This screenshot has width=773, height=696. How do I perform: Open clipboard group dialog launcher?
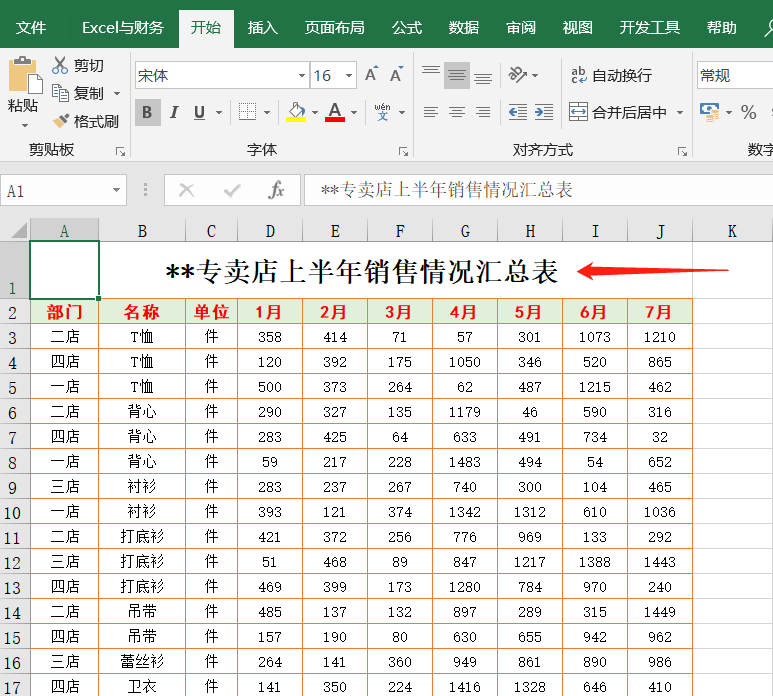coord(120,151)
